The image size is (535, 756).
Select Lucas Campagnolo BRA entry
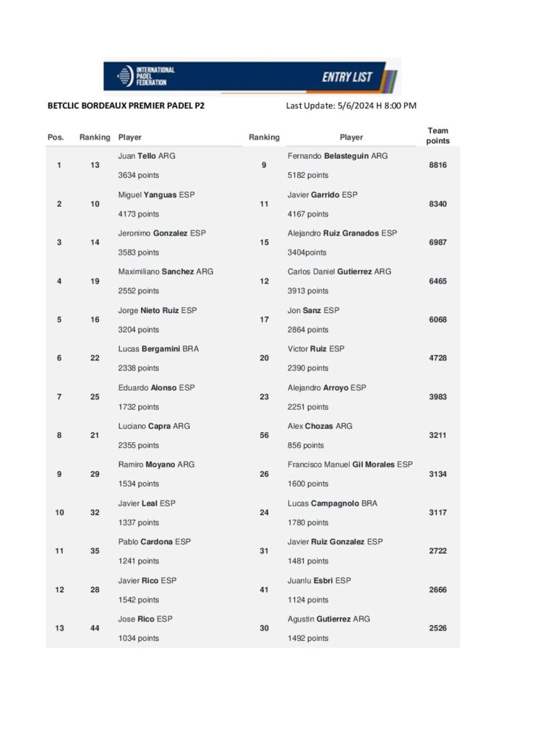click(333, 503)
